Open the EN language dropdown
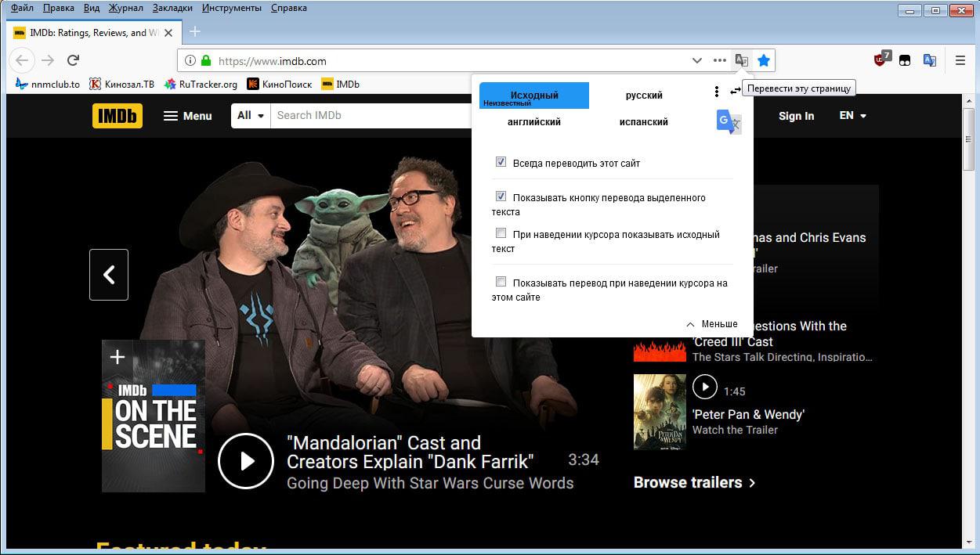 click(852, 116)
